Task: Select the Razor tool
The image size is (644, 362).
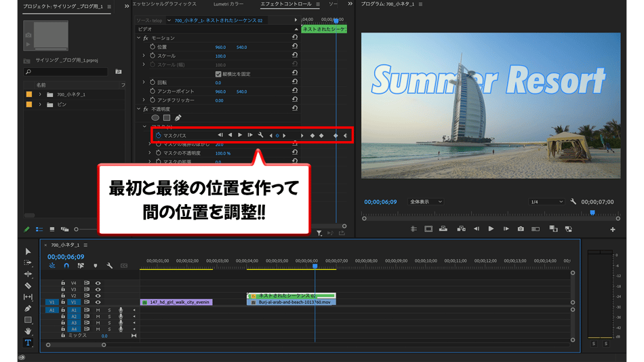Action: click(28, 285)
